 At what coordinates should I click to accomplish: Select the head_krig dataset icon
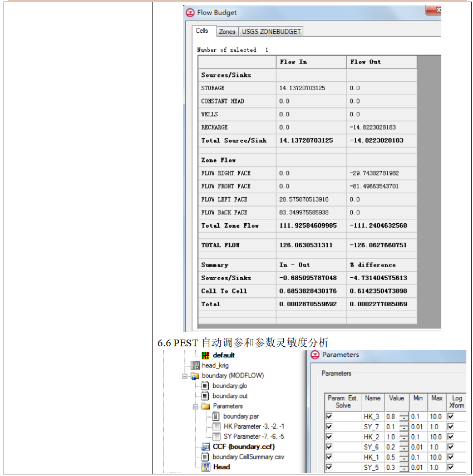[x=195, y=366]
